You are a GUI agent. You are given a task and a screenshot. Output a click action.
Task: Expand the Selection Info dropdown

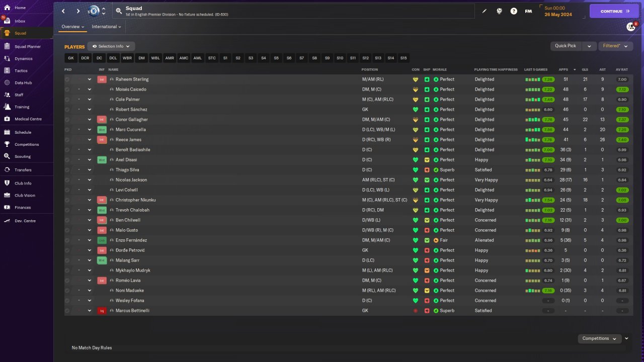click(x=111, y=46)
